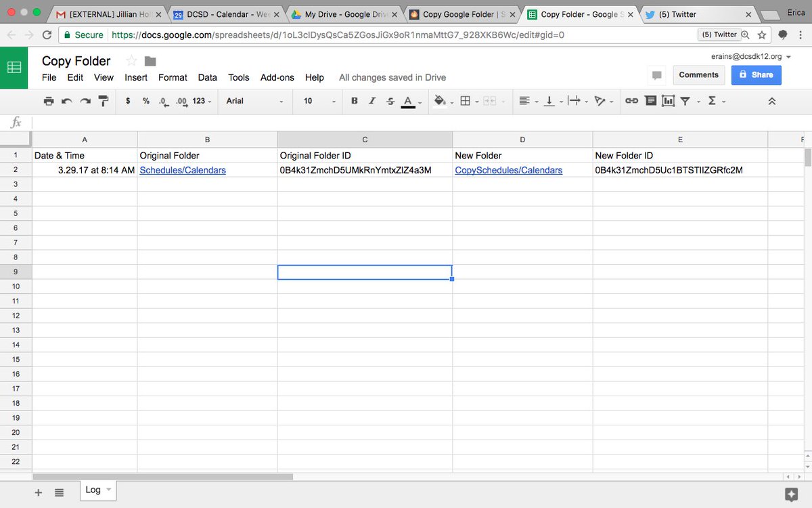Open the Tools menu
The height and width of the screenshot is (508, 812).
point(239,77)
